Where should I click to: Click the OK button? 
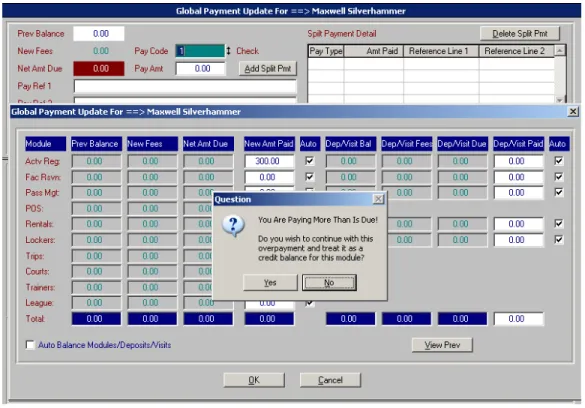254,380
